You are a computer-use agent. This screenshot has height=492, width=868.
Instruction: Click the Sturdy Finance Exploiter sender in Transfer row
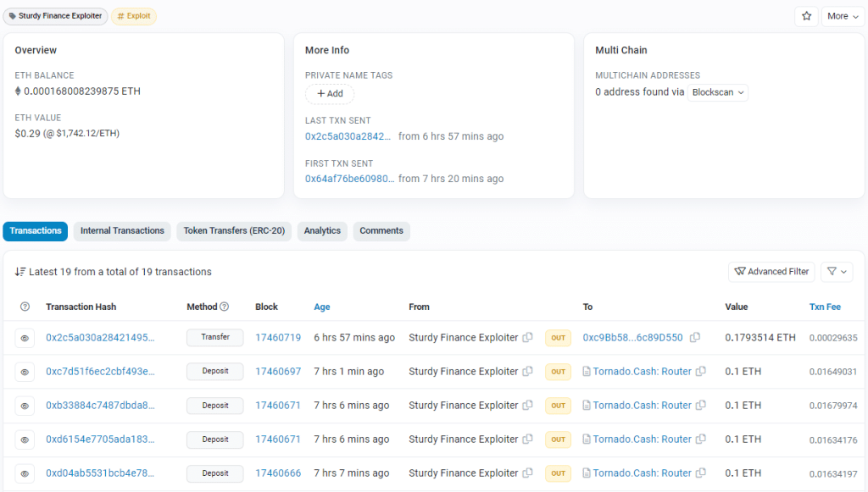click(464, 337)
